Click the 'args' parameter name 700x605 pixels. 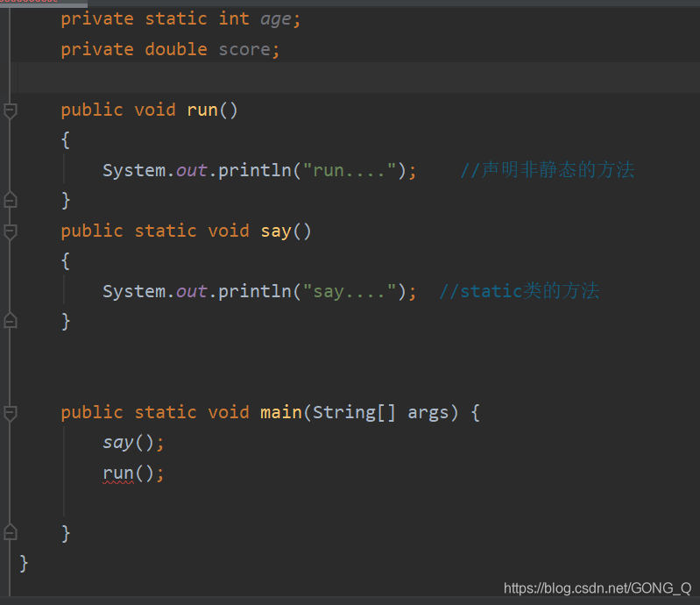(x=428, y=413)
